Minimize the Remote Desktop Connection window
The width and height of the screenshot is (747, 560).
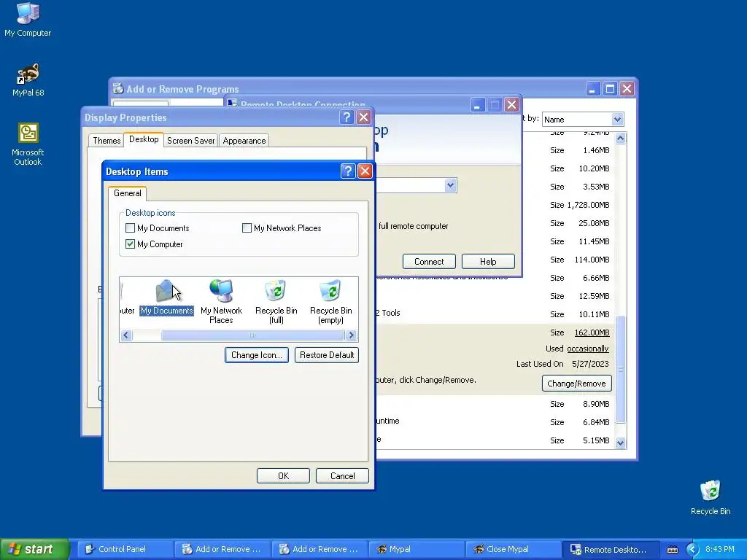click(x=477, y=105)
